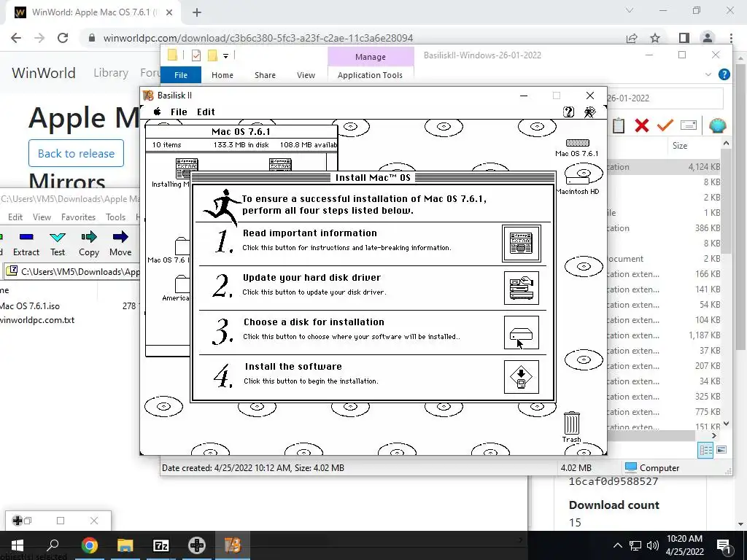Viewport: 747px width, 560px height.
Task: Click the Chrome address bar URL
Action: click(258, 38)
